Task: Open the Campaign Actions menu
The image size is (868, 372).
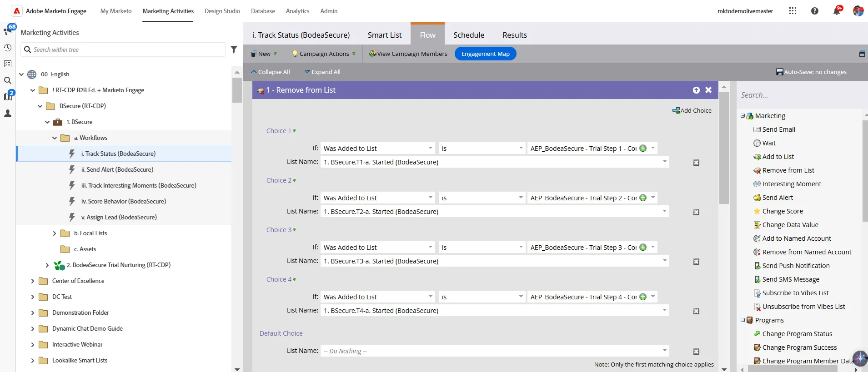Action: [324, 54]
